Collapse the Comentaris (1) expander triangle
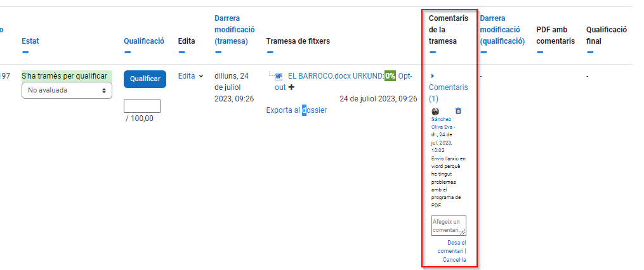 [x=431, y=76]
